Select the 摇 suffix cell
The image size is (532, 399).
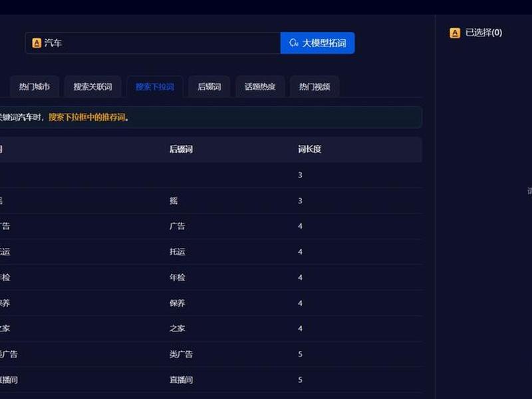(174, 201)
